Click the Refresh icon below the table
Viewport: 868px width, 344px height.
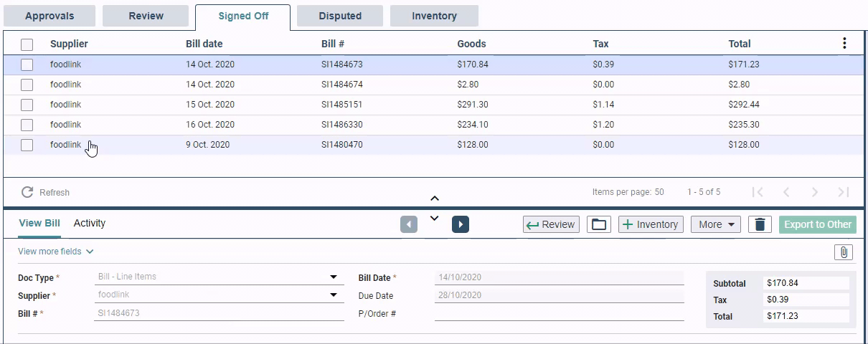[x=27, y=192]
